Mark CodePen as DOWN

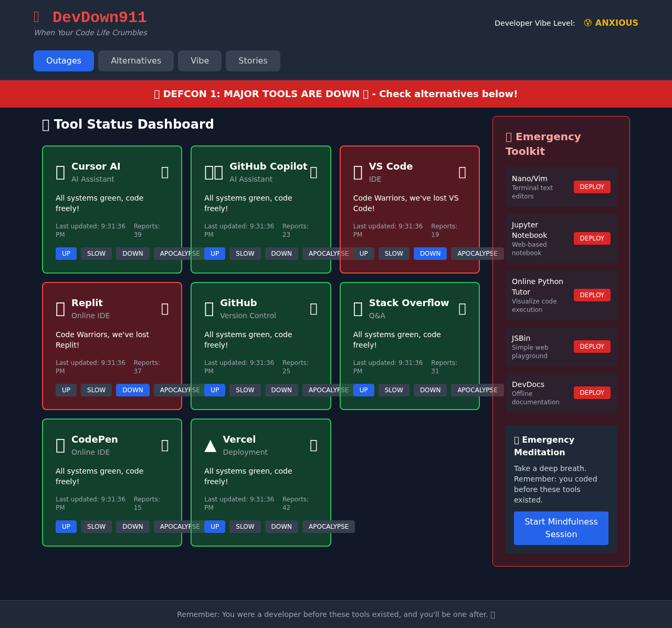tap(133, 527)
